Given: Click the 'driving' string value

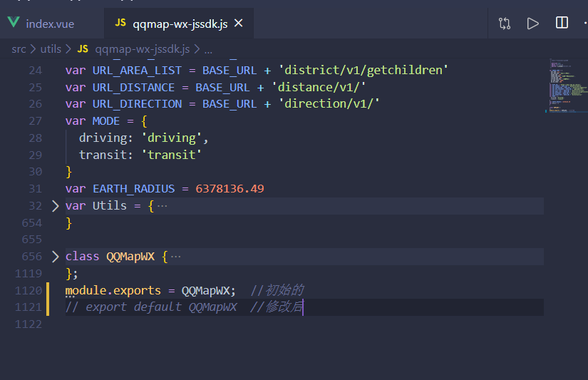Looking at the screenshot, I should 172,138.
